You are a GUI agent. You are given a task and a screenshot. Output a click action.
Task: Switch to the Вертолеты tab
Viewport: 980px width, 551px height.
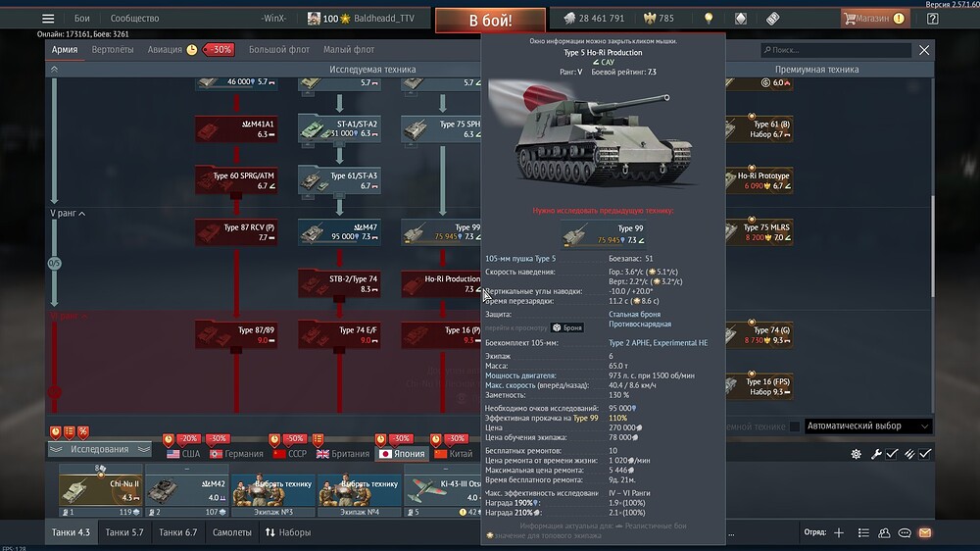point(113,49)
